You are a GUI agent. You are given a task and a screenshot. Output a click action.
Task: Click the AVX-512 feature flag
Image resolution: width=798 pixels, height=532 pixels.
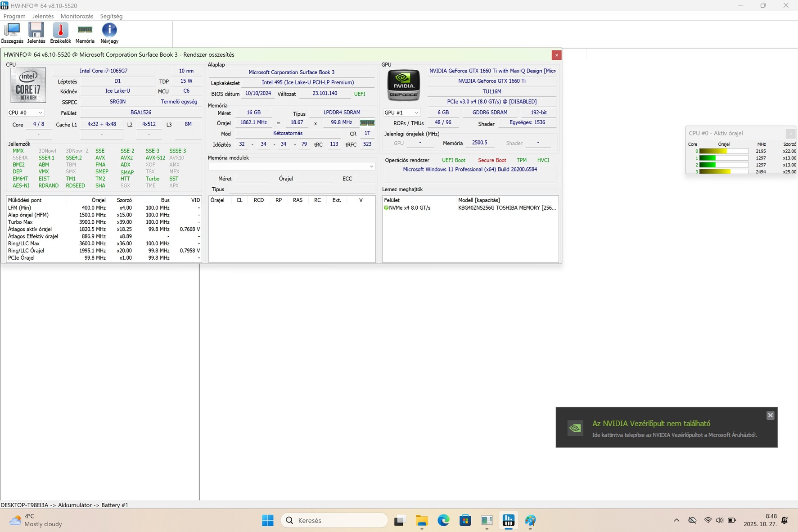[x=155, y=158]
